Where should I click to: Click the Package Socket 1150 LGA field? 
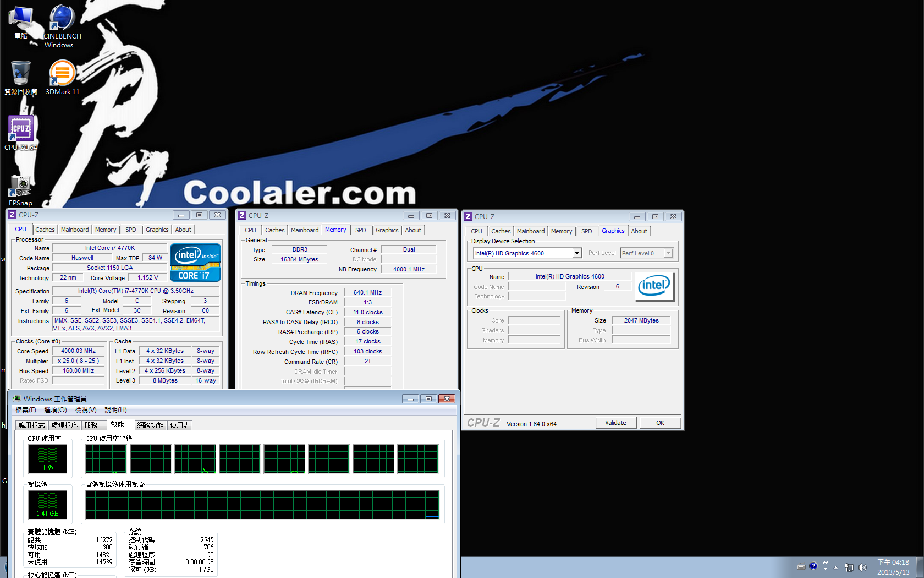[x=110, y=268]
